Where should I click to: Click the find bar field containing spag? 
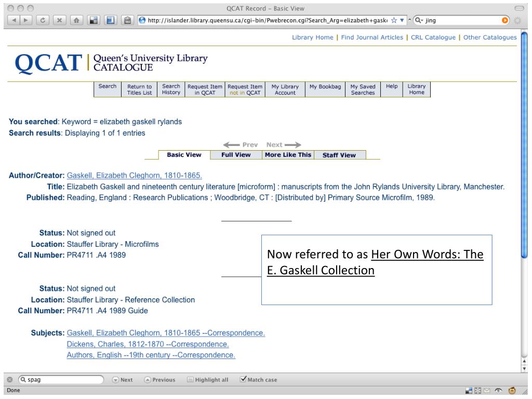61,379
